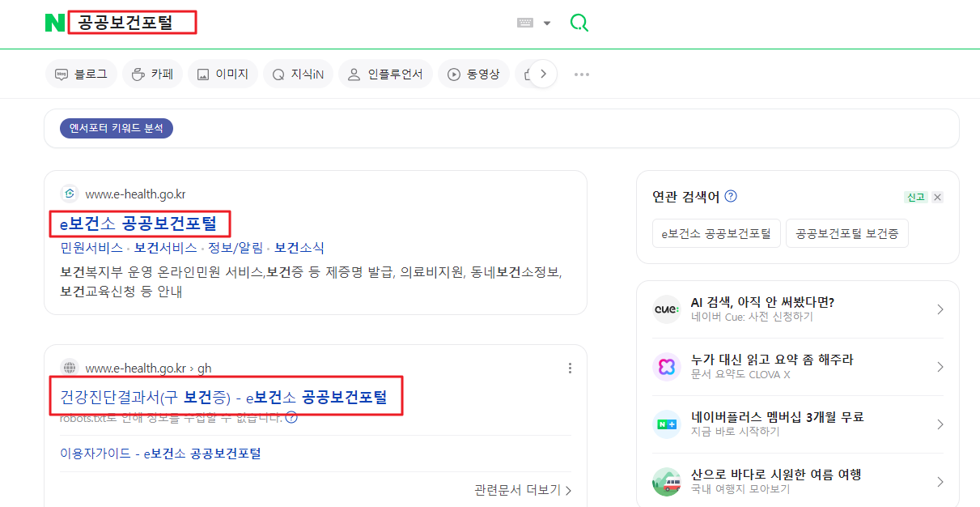Viewport: 980px width, 507px height.
Task: Click the summer travel thumbnail icon
Action: (x=667, y=482)
